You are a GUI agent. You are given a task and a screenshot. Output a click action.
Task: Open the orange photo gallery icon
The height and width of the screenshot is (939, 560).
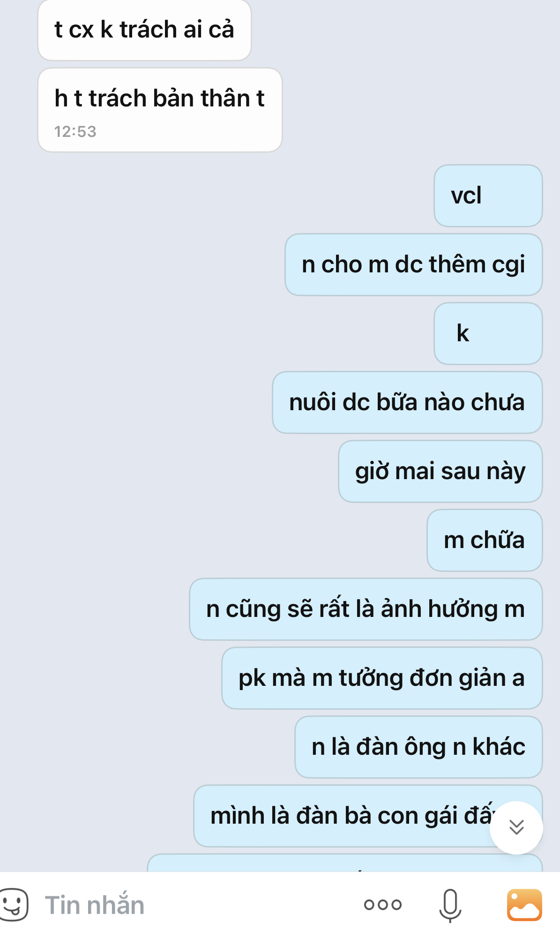click(x=524, y=905)
